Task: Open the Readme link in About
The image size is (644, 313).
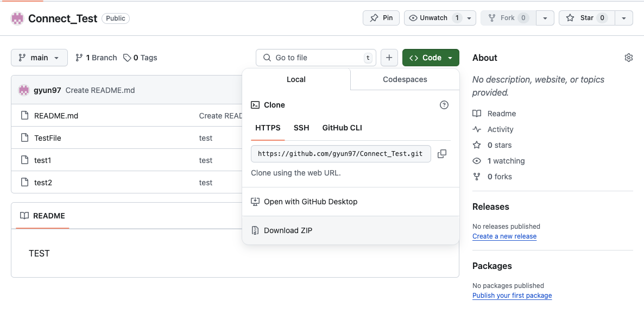Action: 495,114
